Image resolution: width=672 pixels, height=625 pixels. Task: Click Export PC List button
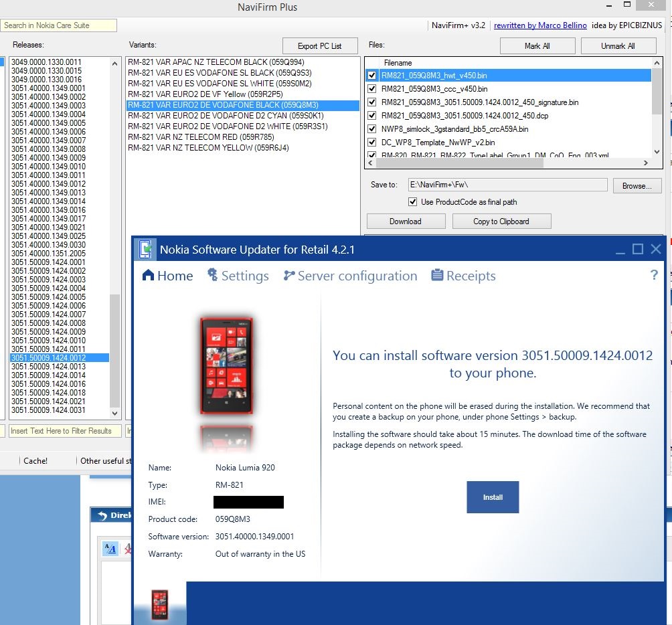click(320, 46)
